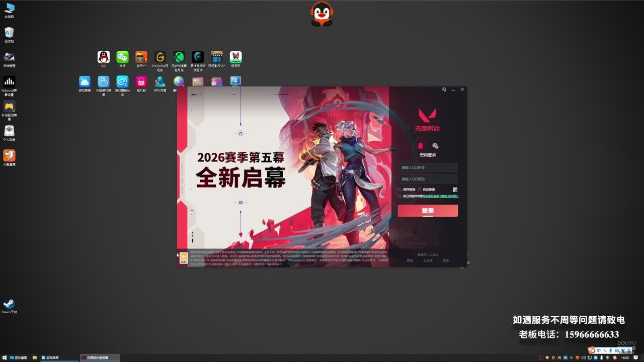Click the QQ password input field
The image size is (644, 362).
428,179
